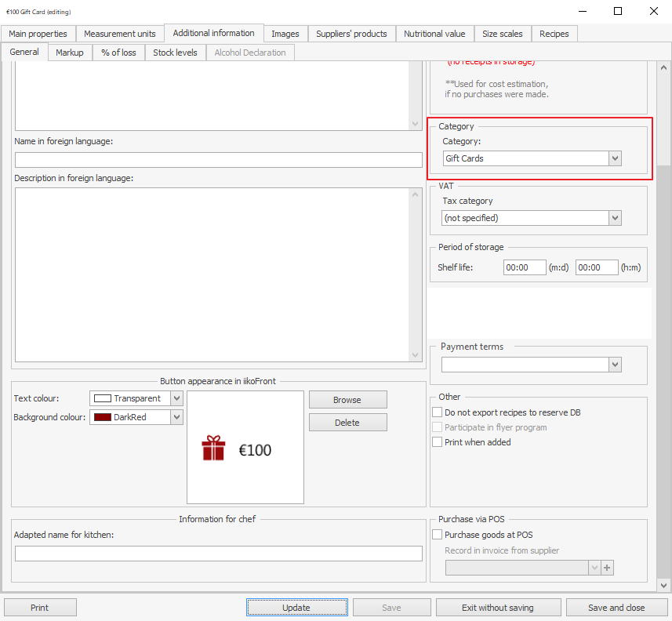
Task: Open the Stock levels sub-tab
Action: [x=175, y=53]
